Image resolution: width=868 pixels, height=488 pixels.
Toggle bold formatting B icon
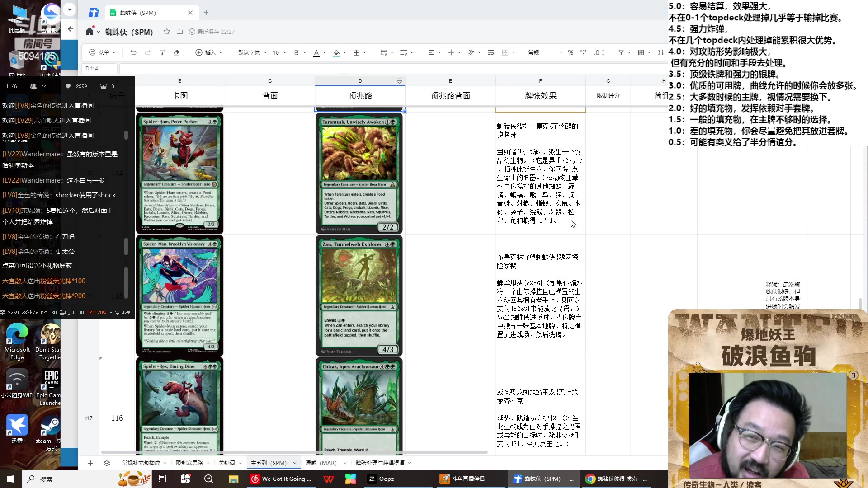[x=296, y=52]
